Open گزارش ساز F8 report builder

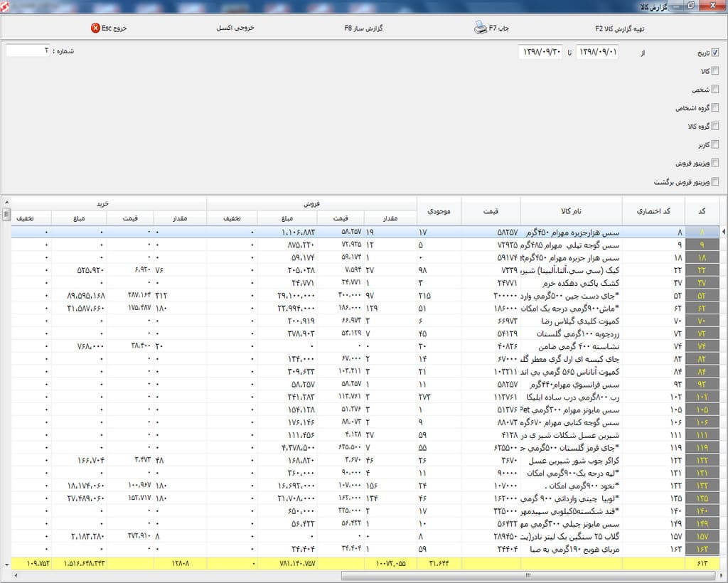tap(364, 28)
